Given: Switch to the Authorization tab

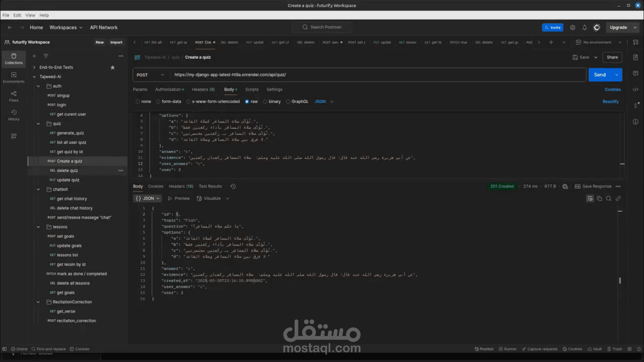Looking at the screenshot, I should [x=168, y=90].
